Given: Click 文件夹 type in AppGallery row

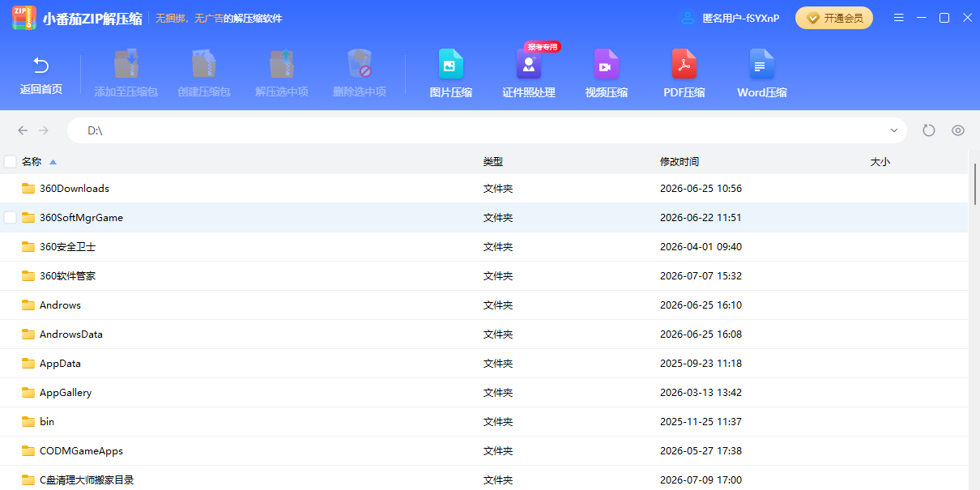Looking at the screenshot, I should click(x=498, y=393).
